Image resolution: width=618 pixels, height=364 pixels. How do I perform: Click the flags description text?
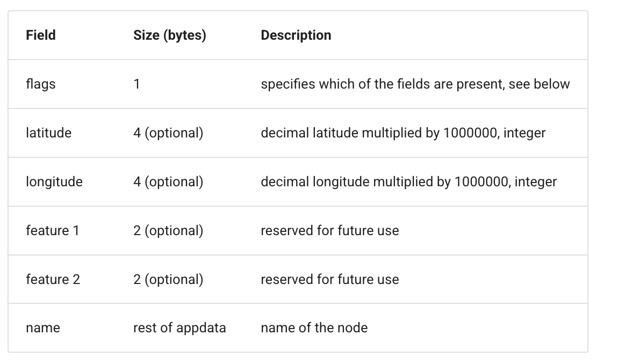(415, 84)
